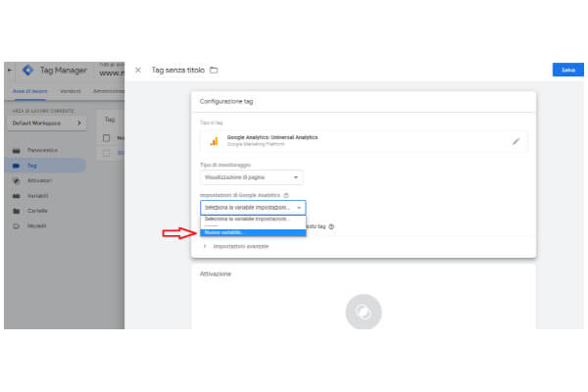This screenshot has width=588, height=392.
Task: Open the folder icon beside Tag senza titolo
Action: (x=214, y=71)
